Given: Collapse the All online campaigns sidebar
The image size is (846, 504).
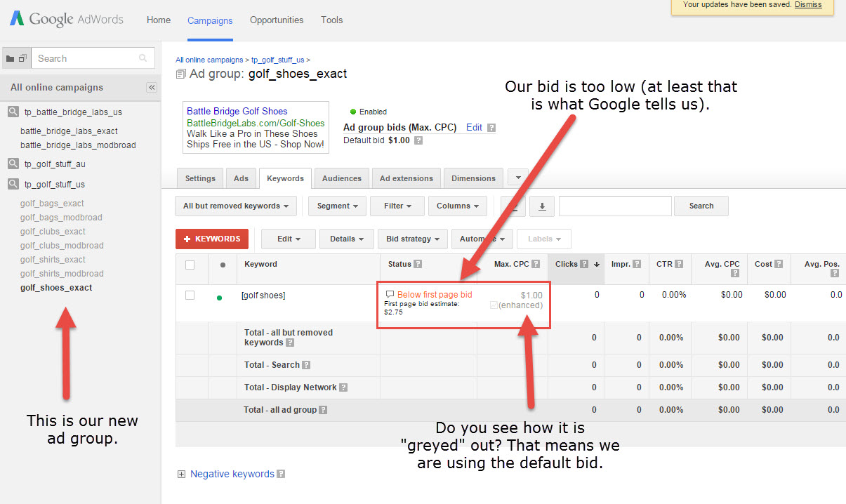Looking at the screenshot, I should click(x=151, y=88).
